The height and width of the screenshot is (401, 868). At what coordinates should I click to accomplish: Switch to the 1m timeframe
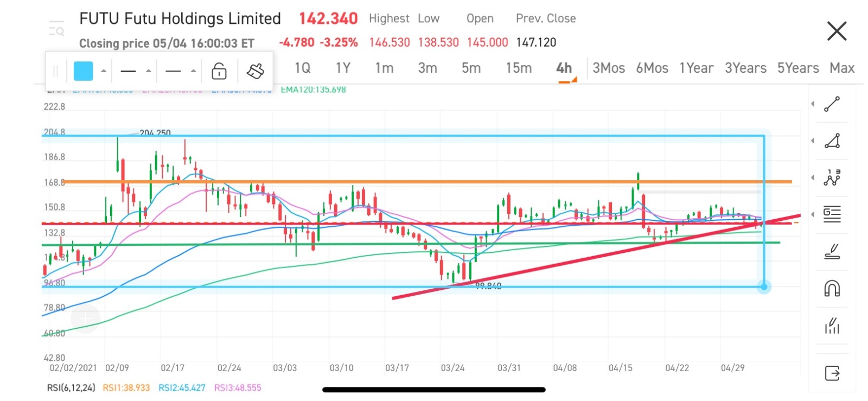click(x=384, y=68)
